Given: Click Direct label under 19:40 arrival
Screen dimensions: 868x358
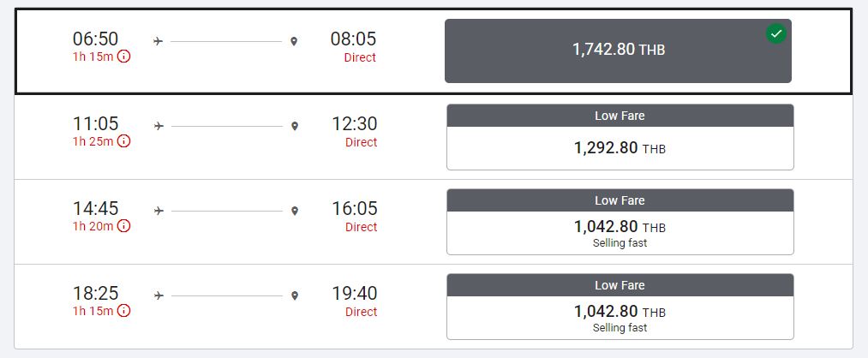Looking at the screenshot, I should point(361,312).
